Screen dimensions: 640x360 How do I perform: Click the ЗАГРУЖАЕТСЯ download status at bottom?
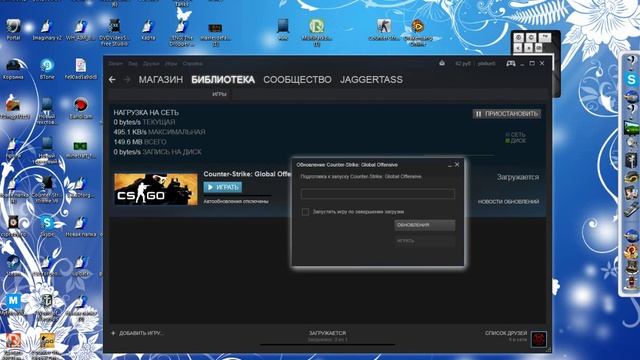pos(327,333)
